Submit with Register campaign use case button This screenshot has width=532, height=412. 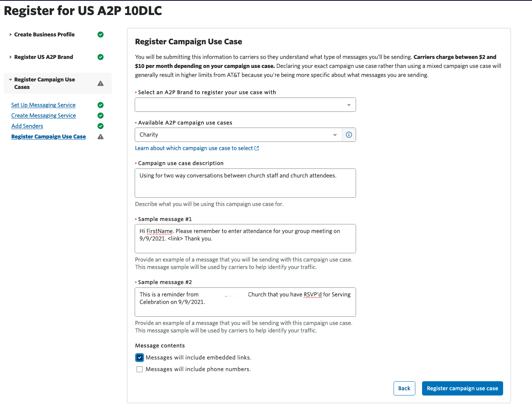pyautogui.click(x=462, y=388)
